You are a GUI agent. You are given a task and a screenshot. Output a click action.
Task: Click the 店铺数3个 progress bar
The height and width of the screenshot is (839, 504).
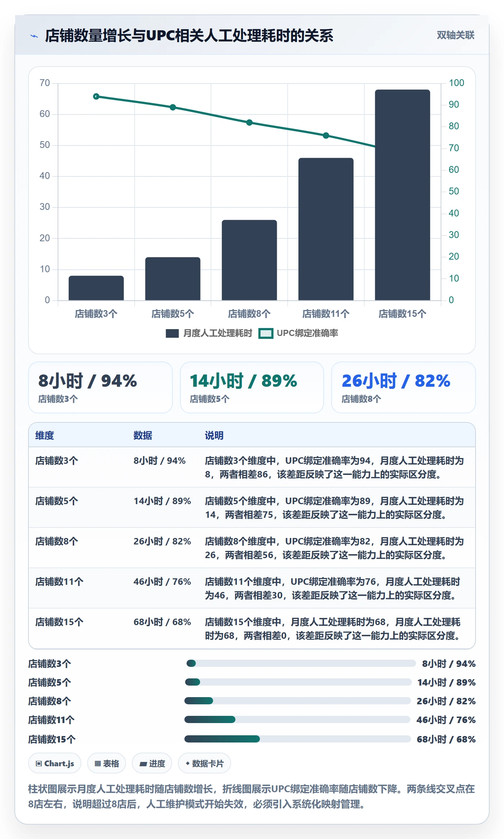point(301,663)
